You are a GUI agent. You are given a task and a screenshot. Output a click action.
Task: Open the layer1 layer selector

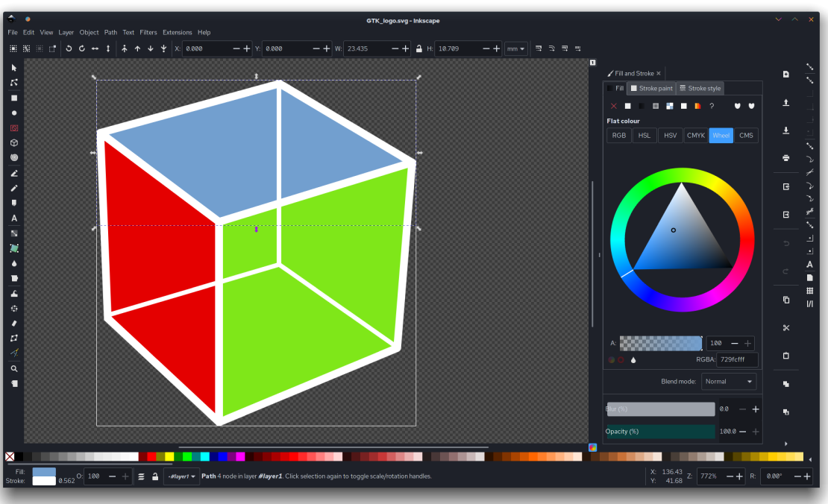pyautogui.click(x=181, y=476)
